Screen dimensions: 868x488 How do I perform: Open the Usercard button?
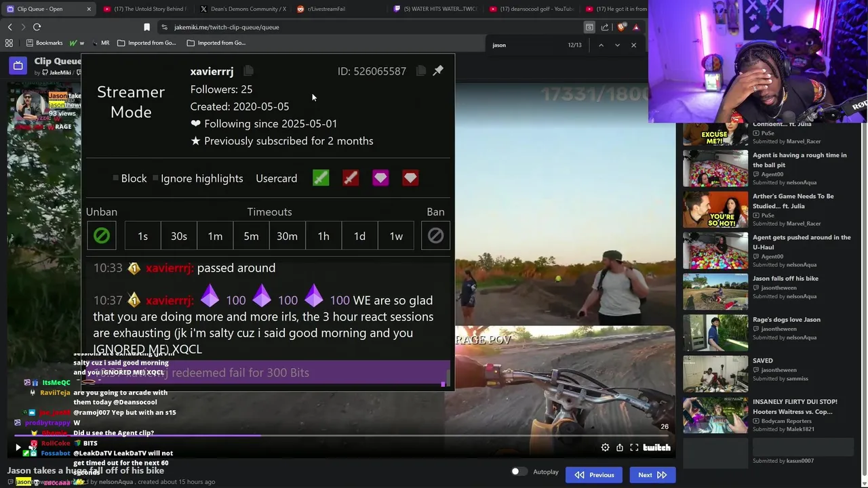coord(276,178)
